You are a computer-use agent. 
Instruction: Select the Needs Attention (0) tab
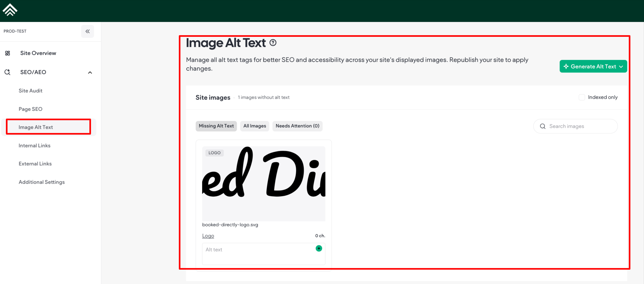[297, 126]
